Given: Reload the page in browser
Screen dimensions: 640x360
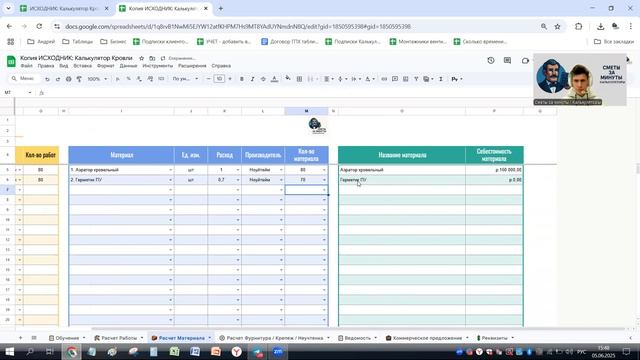Looking at the screenshot, I should point(39,27).
